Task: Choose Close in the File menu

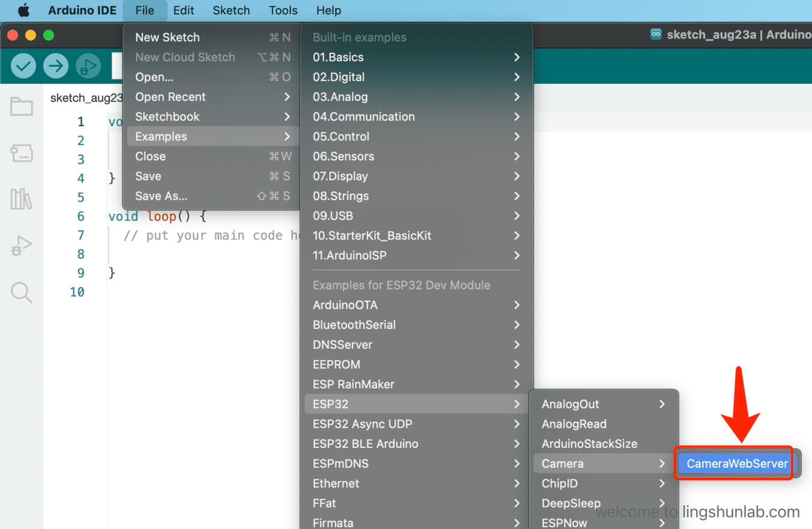Action: click(x=213, y=156)
